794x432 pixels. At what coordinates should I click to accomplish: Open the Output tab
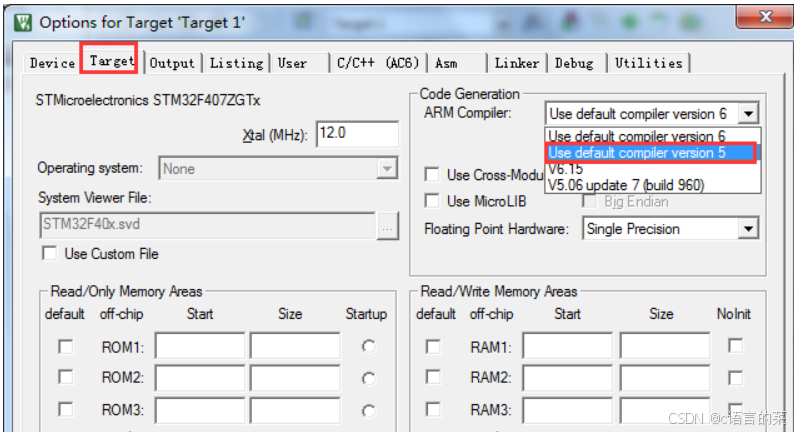click(172, 63)
